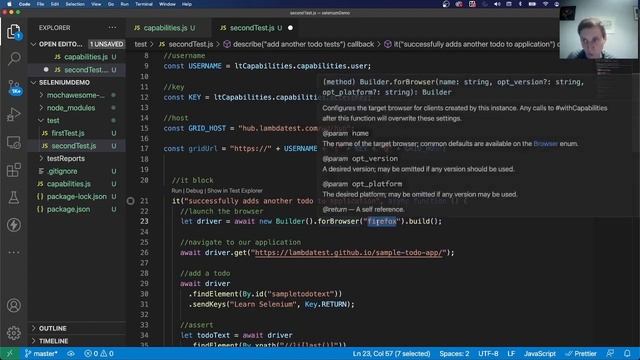This screenshot has width=640, height=360.
Task: Open the Extensions view
Action: coord(13,170)
